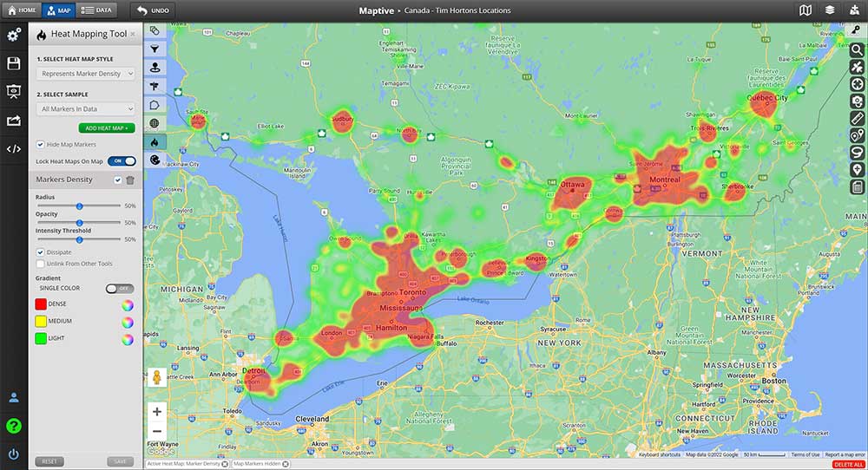The image size is (868, 470).
Task: Click the green Light color swatch
Action: point(41,338)
